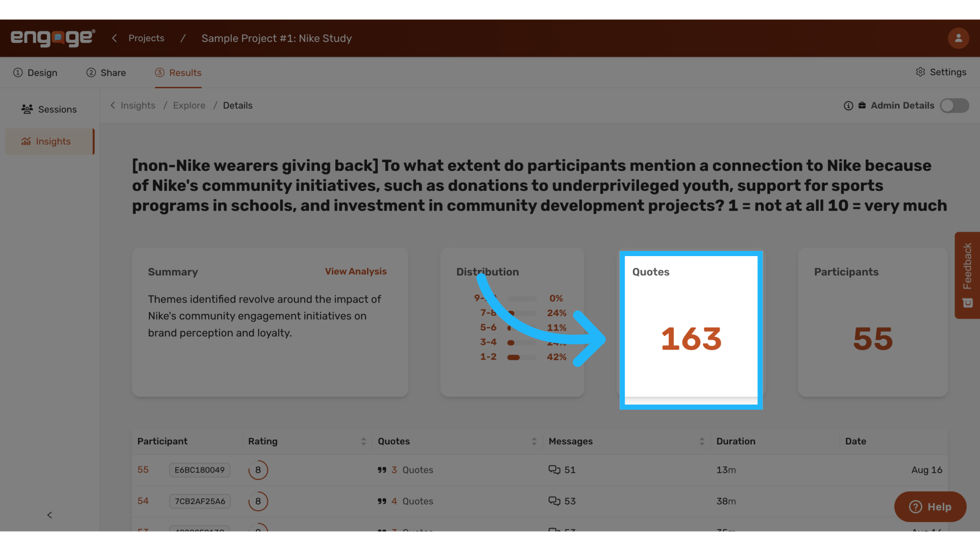The width and height of the screenshot is (980, 551).
Task: Click the 13m duration cell
Action: coord(726,470)
